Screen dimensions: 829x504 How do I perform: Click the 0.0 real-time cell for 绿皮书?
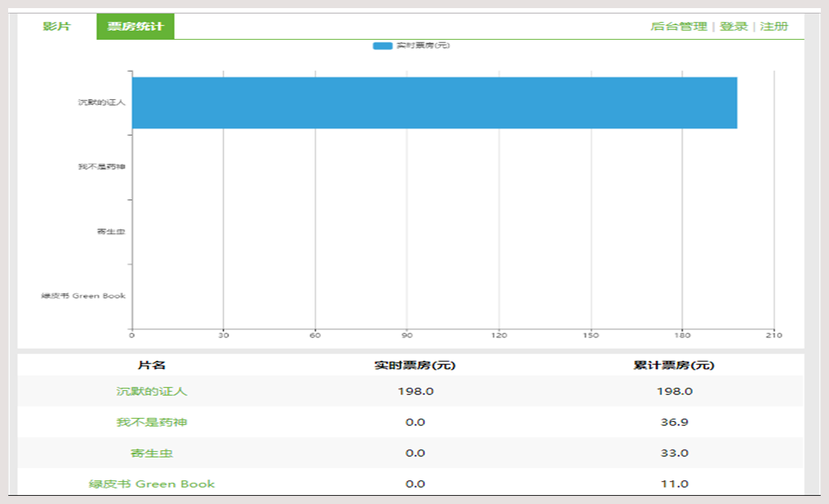pos(415,484)
